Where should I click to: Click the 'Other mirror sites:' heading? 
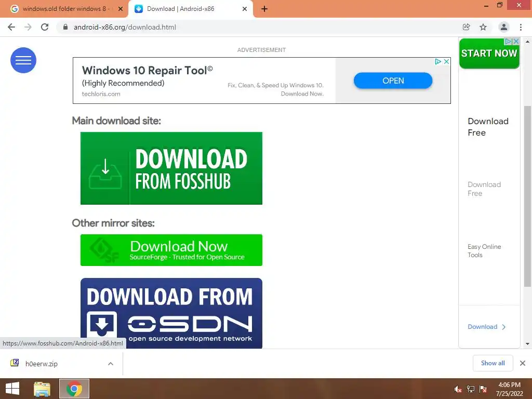click(113, 223)
